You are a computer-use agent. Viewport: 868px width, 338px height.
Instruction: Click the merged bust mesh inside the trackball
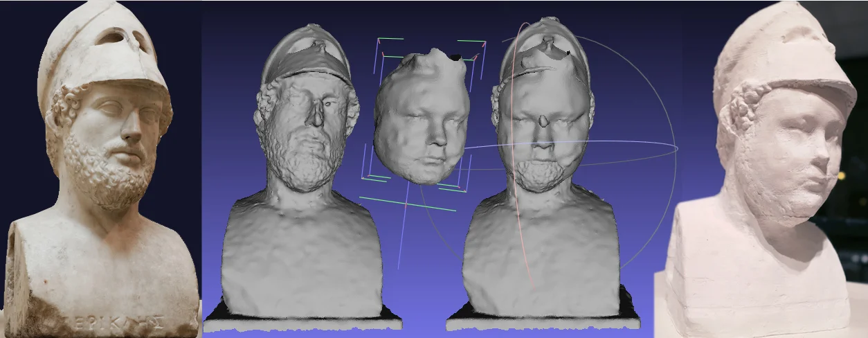tap(542, 173)
